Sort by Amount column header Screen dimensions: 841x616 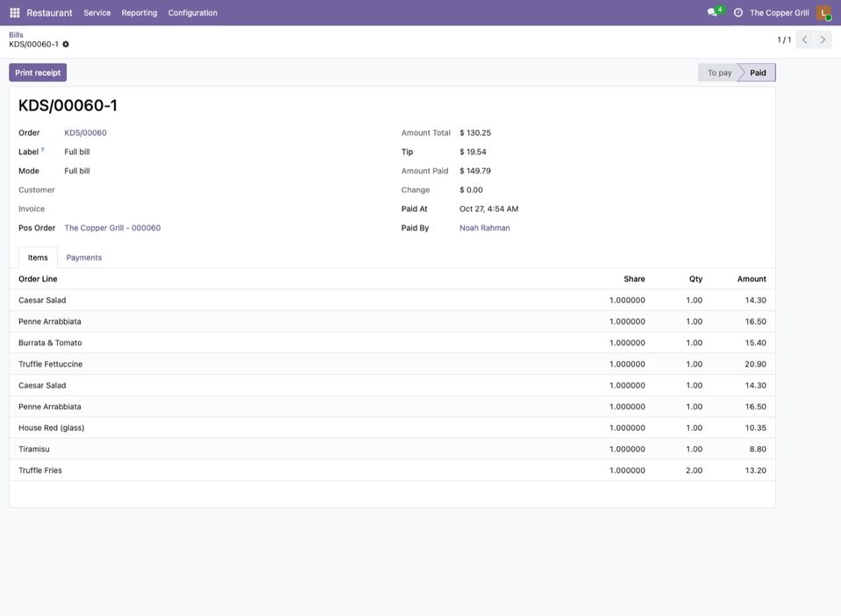coord(752,279)
